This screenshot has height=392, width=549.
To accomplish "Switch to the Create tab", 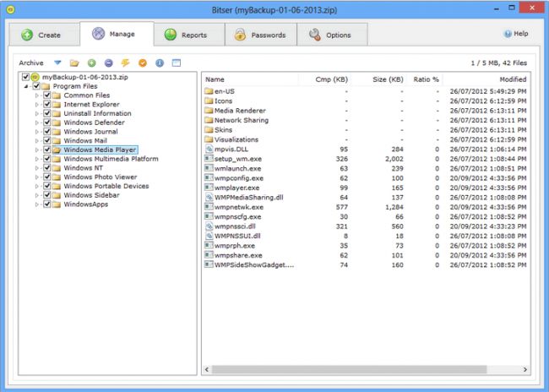I will tap(44, 35).
